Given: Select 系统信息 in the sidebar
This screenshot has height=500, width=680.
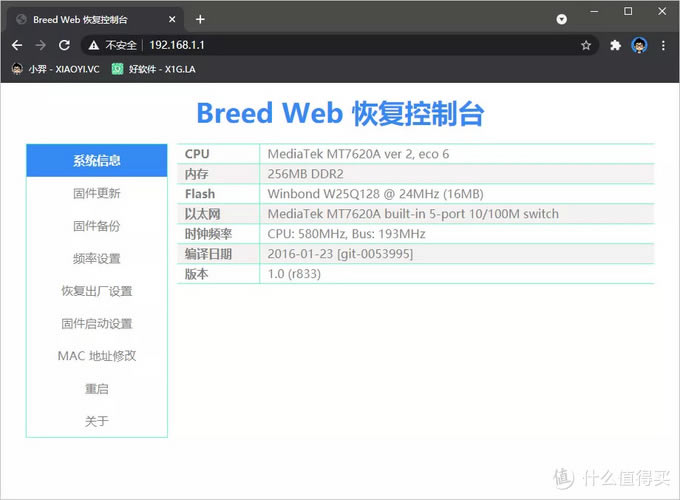Looking at the screenshot, I should tap(97, 160).
